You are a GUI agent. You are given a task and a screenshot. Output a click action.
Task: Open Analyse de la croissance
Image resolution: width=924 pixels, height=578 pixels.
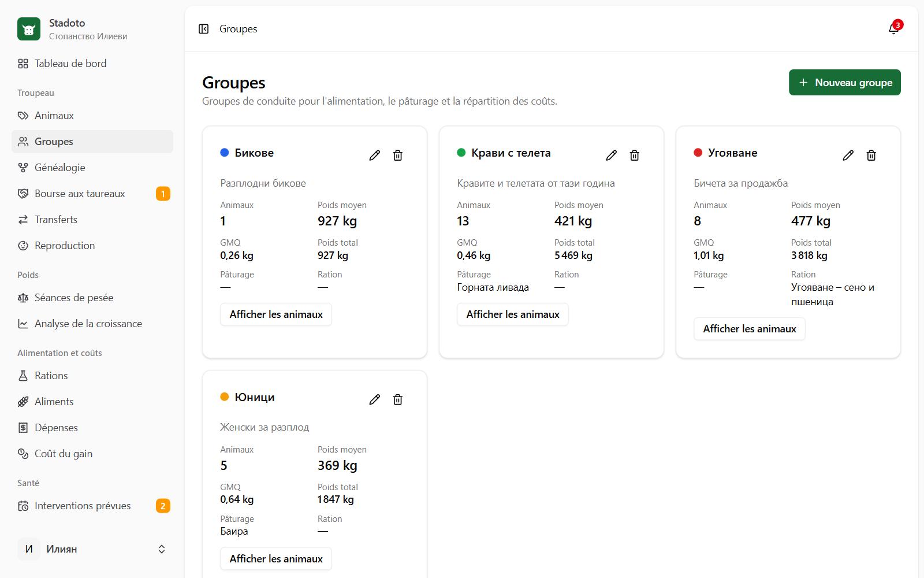[92, 324]
